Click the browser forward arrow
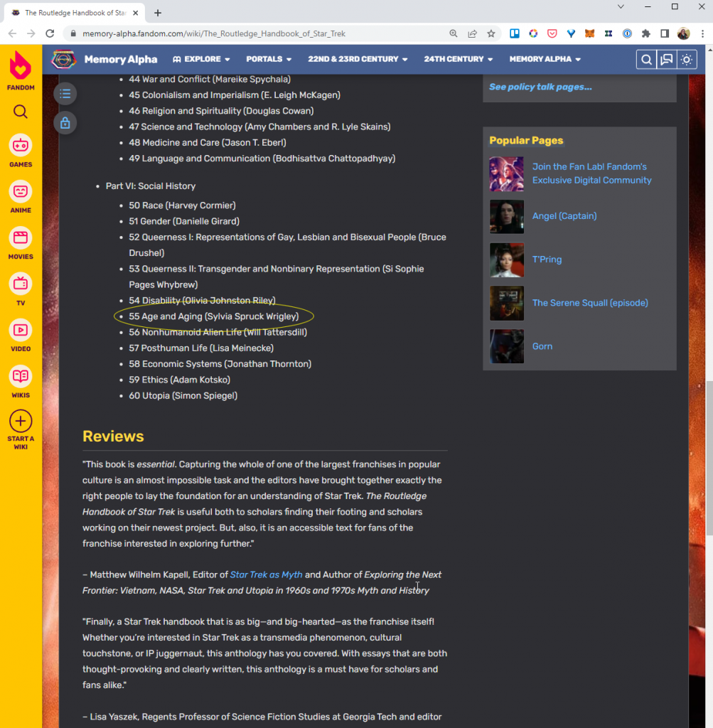This screenshot has height=728, width=713. [31, 33]
